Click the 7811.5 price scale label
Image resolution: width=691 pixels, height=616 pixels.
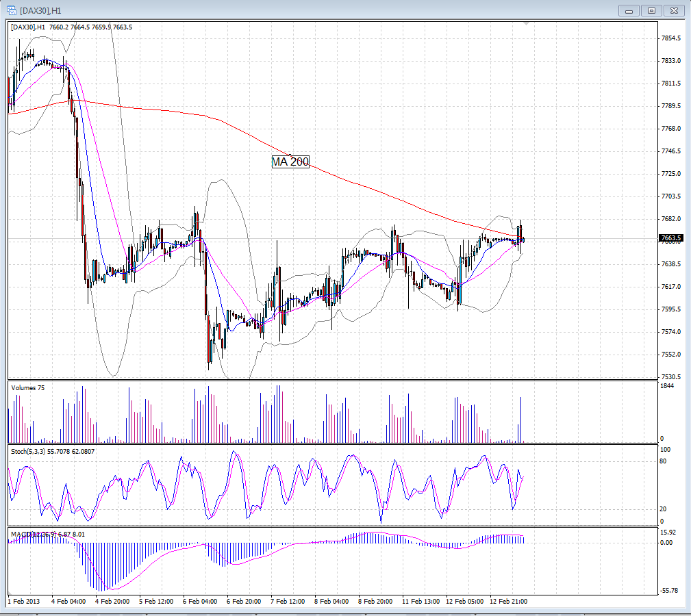[671, 84]
